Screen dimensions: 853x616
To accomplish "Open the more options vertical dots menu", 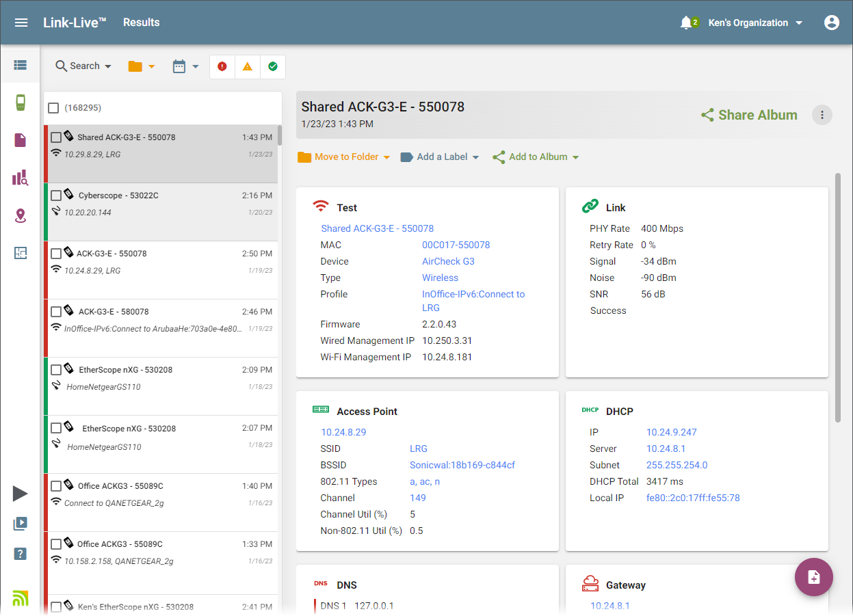I will click(822, 115).
